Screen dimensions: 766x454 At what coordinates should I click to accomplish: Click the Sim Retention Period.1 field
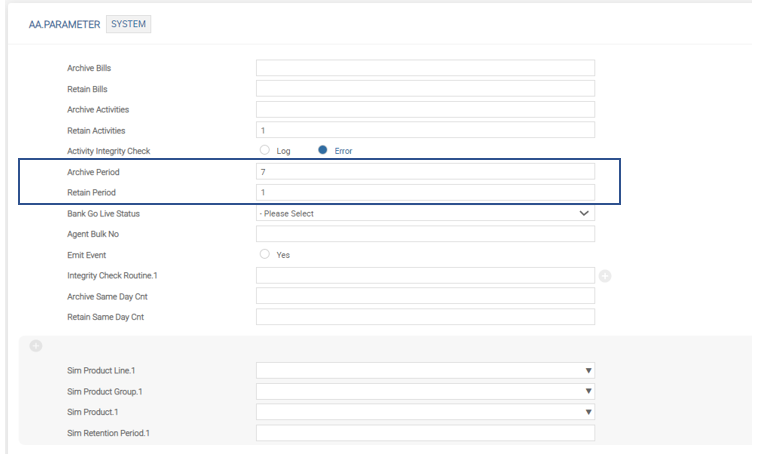coord(425,433)
